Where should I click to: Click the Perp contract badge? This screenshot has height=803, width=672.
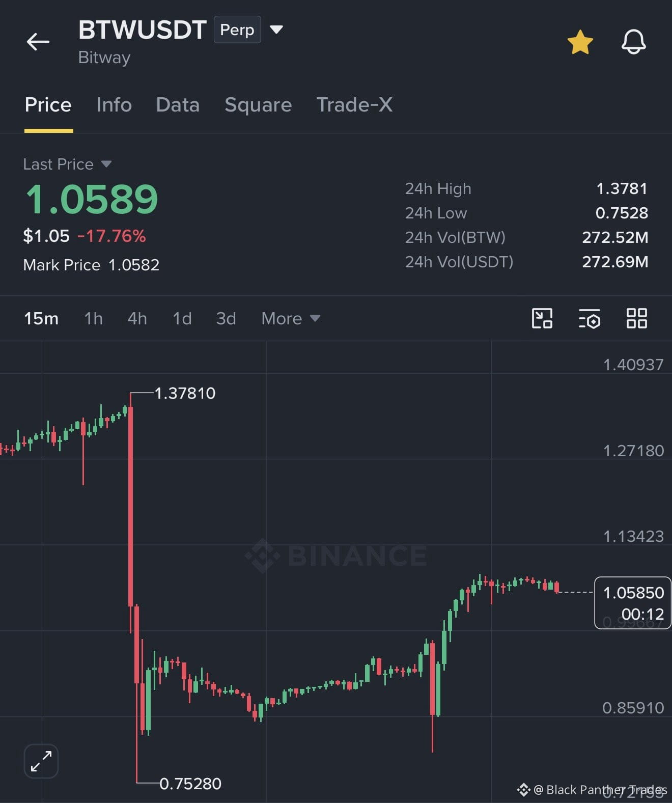click(x=237, y=30)
